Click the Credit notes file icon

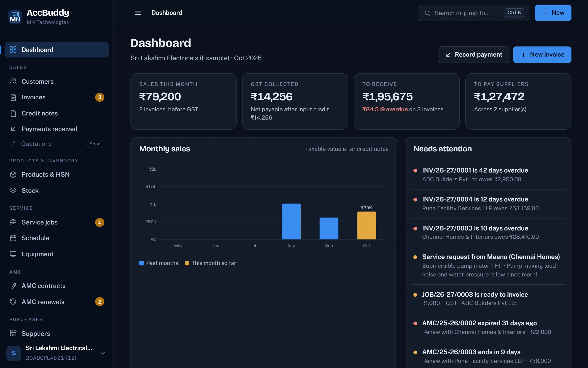coord(13,113)
